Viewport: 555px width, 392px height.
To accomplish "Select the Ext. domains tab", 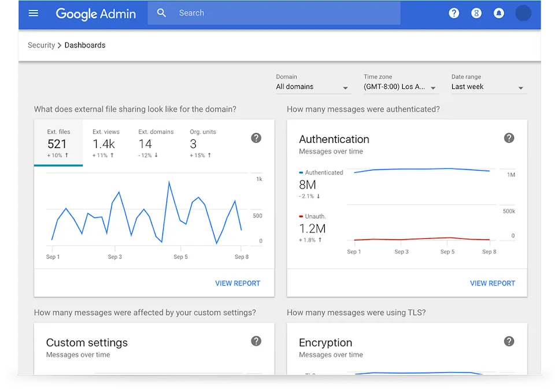I will (x=156, y=143).
